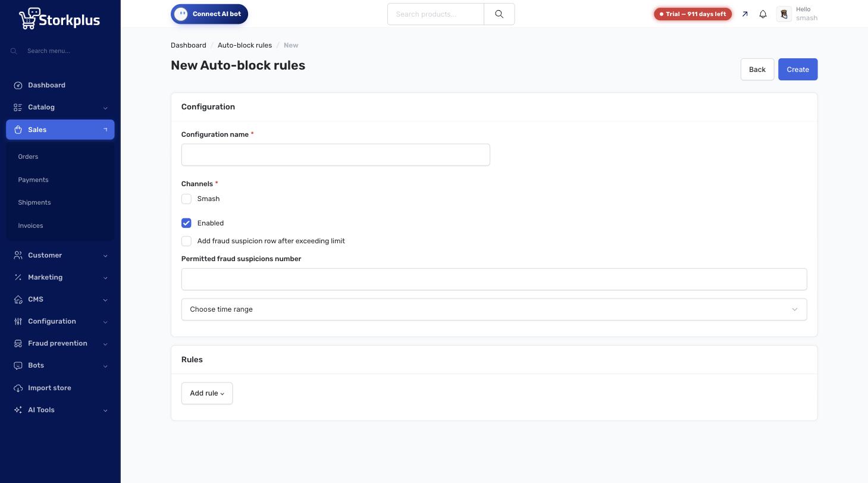Click the Storkplus logo
The height and width of the screenshot is (483, 868).
59,18
